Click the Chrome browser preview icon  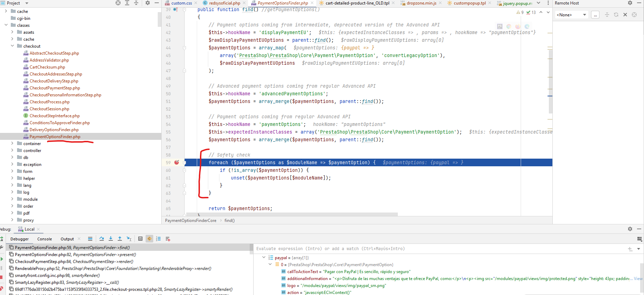tap(509, 26)
